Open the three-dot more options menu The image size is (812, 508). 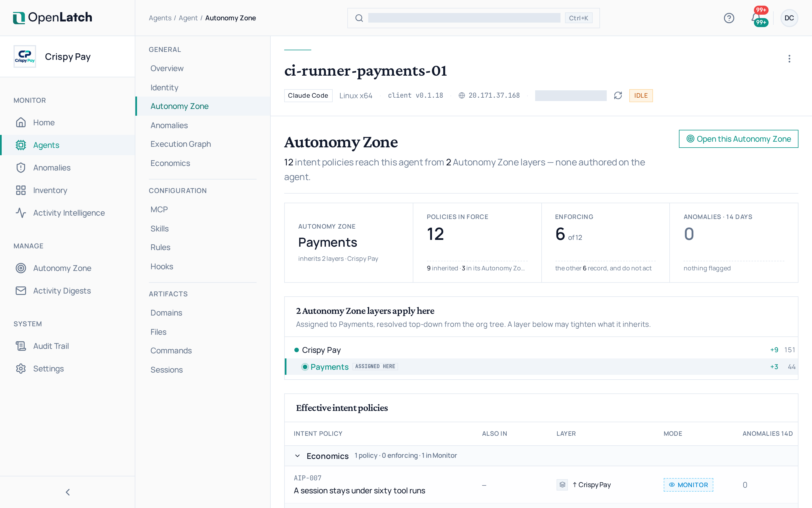click(789, 59)
